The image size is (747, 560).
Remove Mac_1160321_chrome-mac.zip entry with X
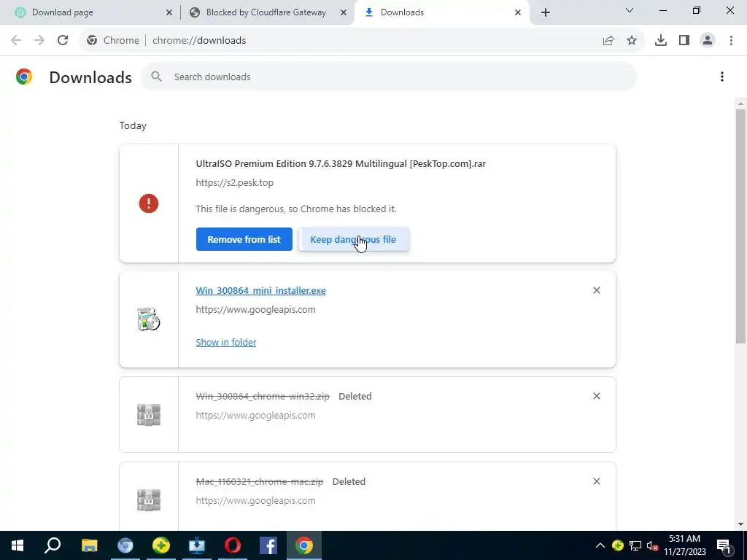click(597, 481)
